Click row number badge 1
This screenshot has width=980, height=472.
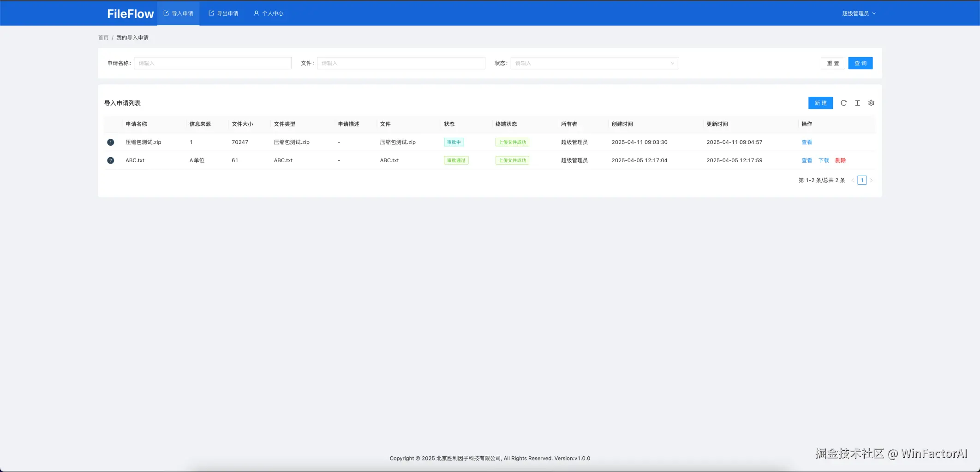coord(110,142)
